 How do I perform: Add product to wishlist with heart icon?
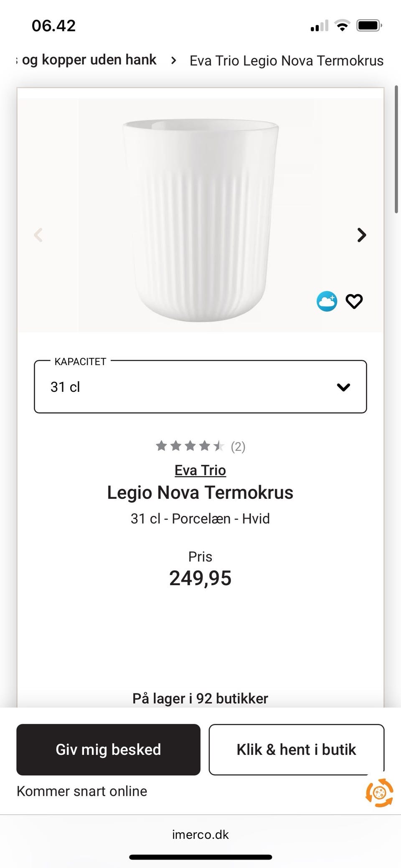click(x=354, y=301)
